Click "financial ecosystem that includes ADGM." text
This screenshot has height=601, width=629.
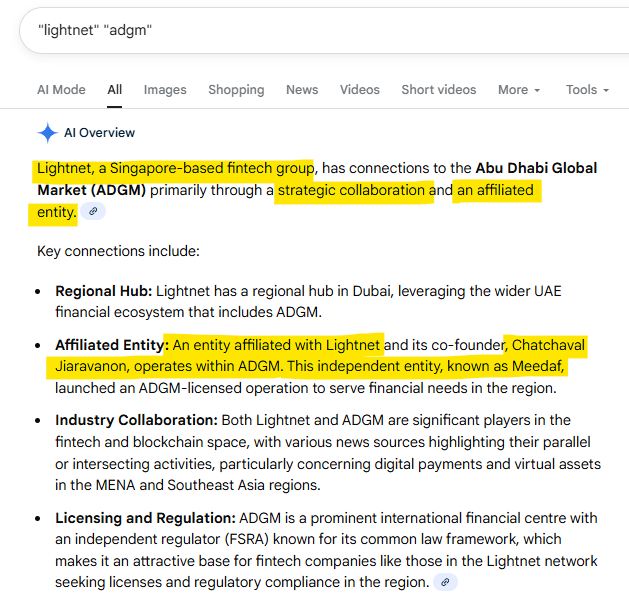[x=189, y=312]
